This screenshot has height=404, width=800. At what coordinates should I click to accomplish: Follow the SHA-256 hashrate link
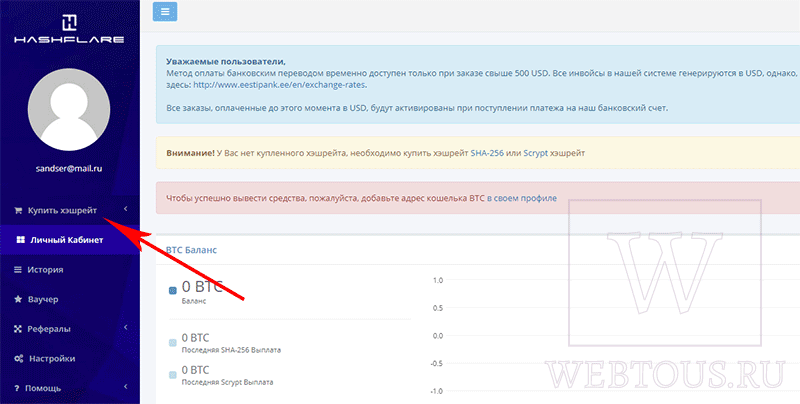(487, 153)
